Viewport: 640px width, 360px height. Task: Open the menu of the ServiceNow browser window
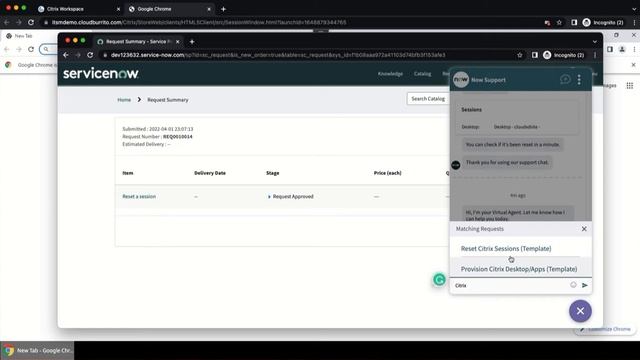click(x=595, y=55)
